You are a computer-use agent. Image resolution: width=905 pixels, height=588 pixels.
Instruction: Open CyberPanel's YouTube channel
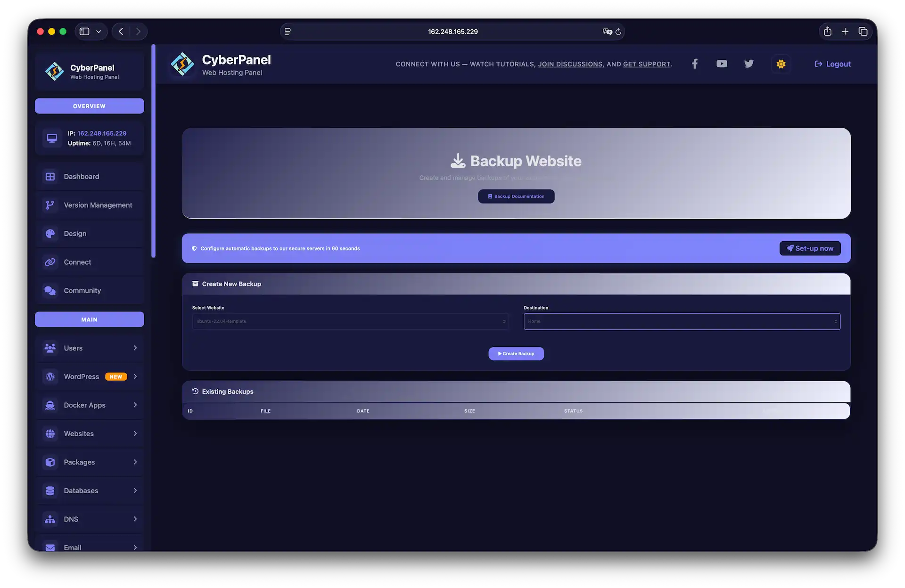(x=721, y=64)
